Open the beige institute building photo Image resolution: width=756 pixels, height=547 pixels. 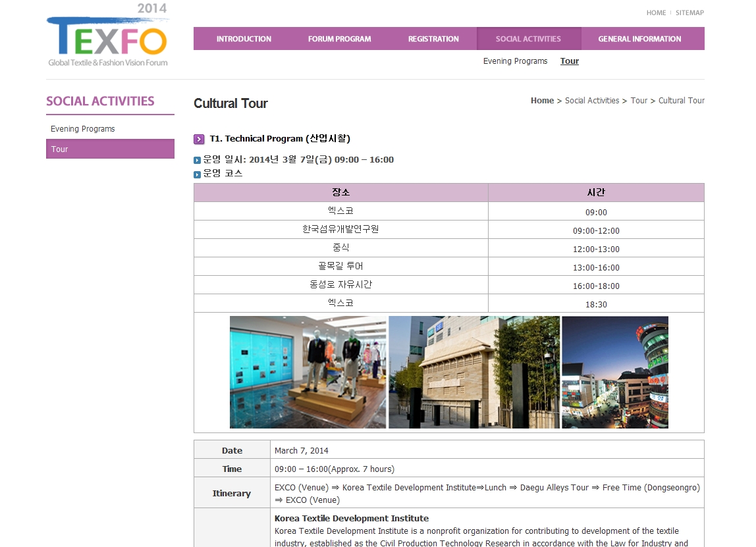point(474,372)
